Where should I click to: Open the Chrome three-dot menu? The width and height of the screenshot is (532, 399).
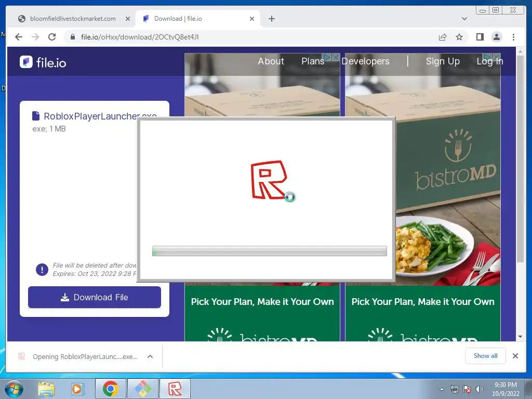513,37
